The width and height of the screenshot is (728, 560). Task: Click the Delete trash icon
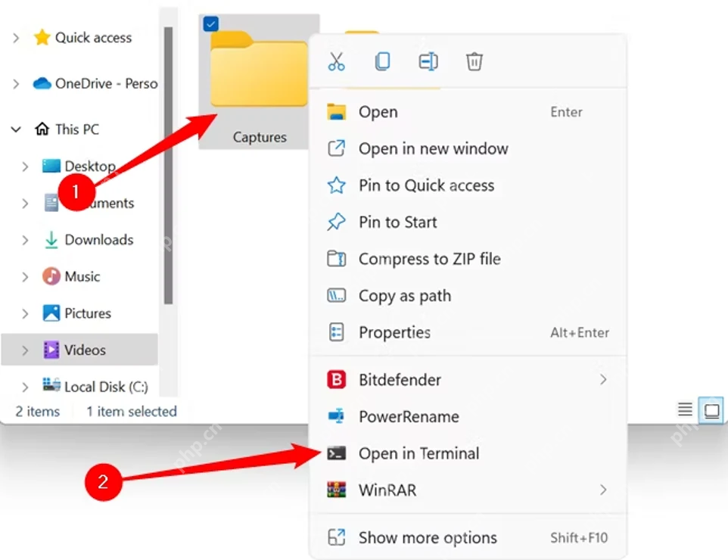pos(474,61)
